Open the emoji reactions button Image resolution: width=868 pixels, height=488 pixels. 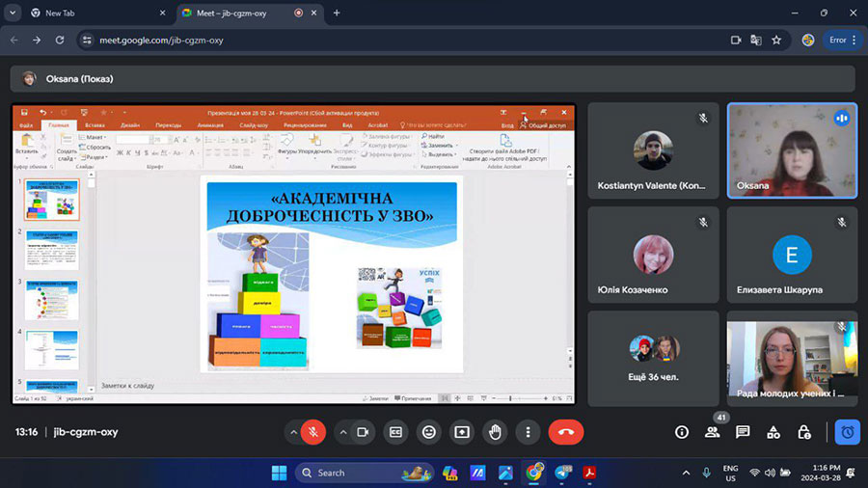429,432
